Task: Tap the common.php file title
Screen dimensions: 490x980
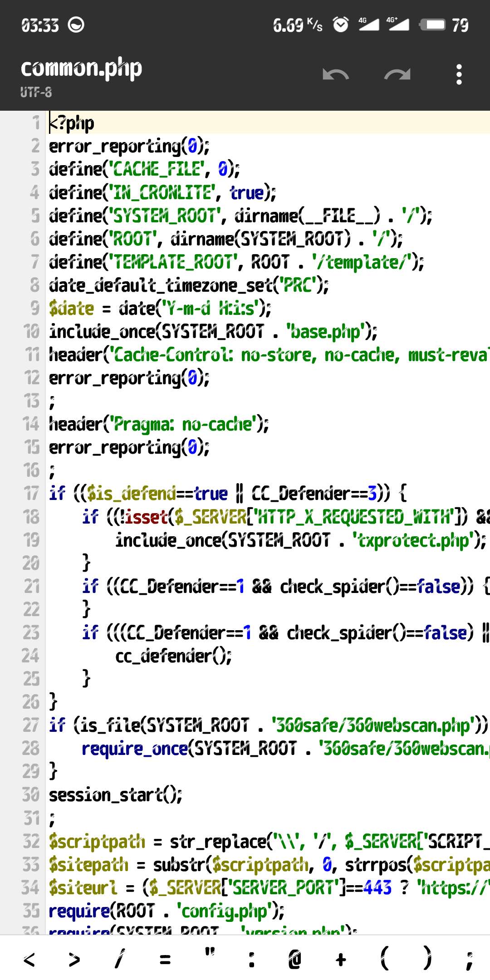Action: point(82,69)
